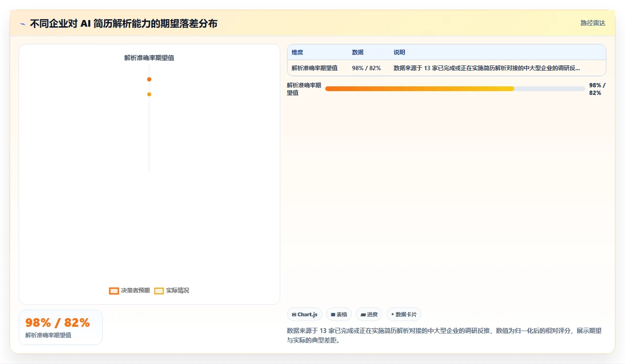Toggle 决策者预期 legend series
Viewport: 625px width, 364px height.
point(129,291)
